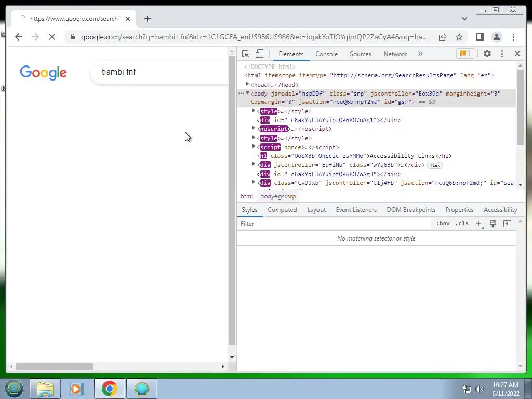The width and height of the screenshot is (532, 399).
Task: Open Chrome profile avatar
Action: coord(496,37)
